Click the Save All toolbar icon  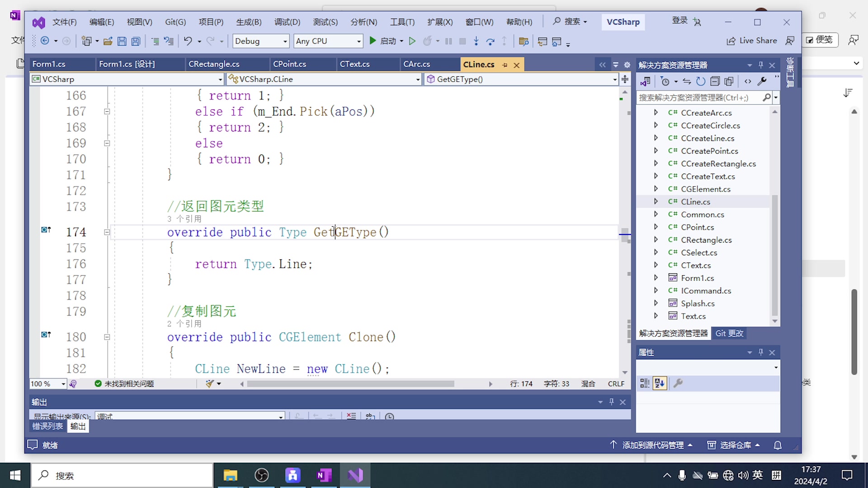click(136, 41)
